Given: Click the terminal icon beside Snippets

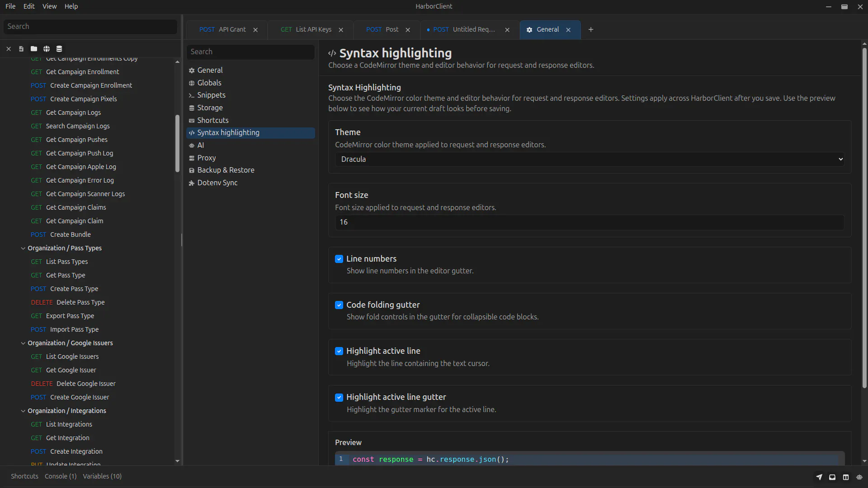Looking at the screenshot, I should click(x=192, y=95).
